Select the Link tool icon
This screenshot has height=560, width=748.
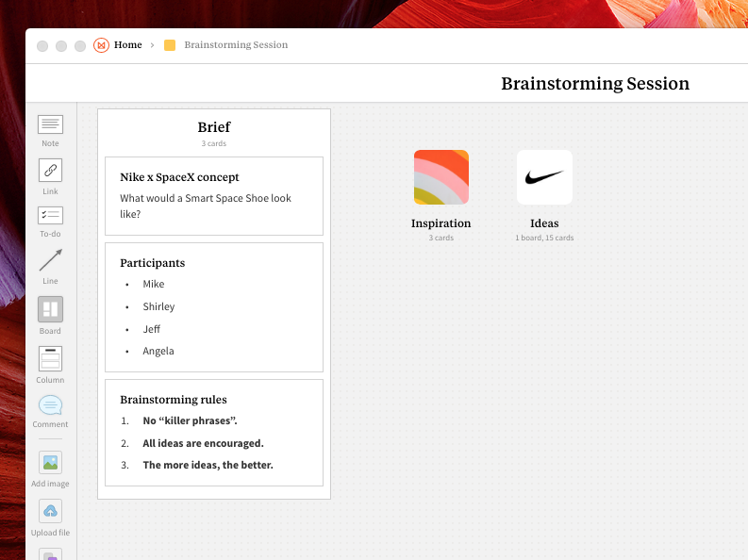coord(50,170)
